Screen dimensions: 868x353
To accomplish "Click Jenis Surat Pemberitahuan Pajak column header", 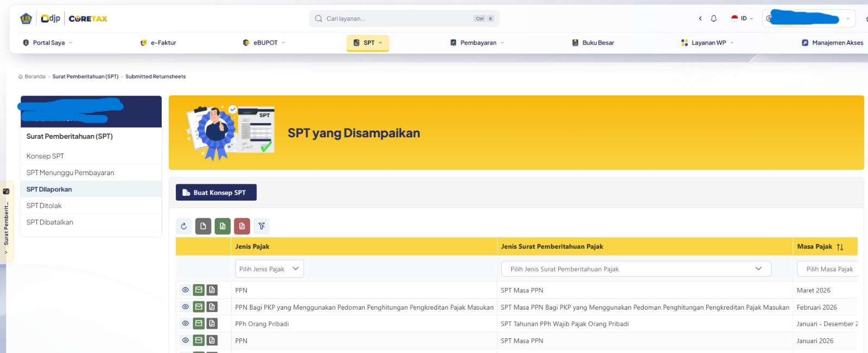I will [644, 247].
